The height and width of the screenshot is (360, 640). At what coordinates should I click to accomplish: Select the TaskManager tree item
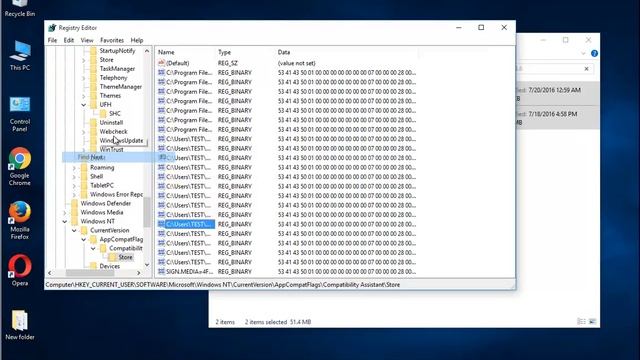pos(117,69)
